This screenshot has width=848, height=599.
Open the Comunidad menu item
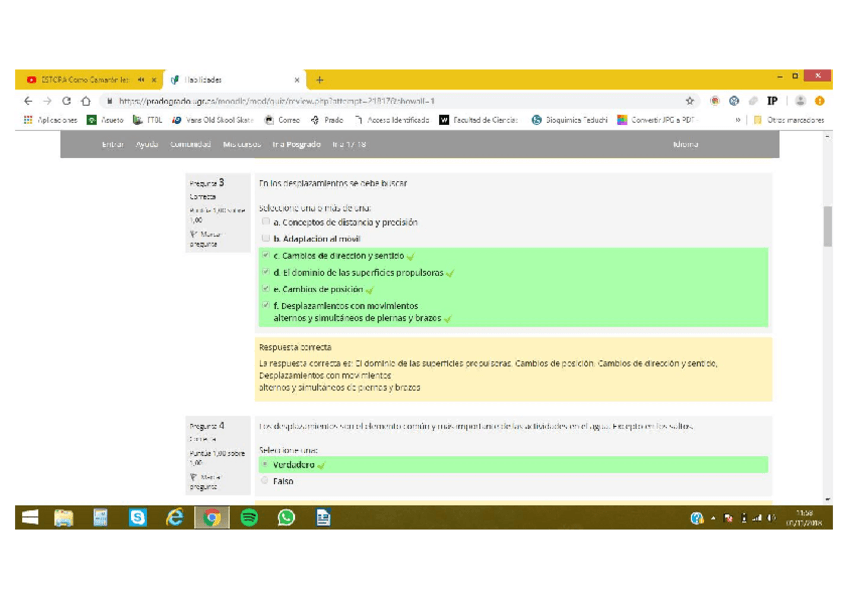pyautogui.click(x=190, y=145)
